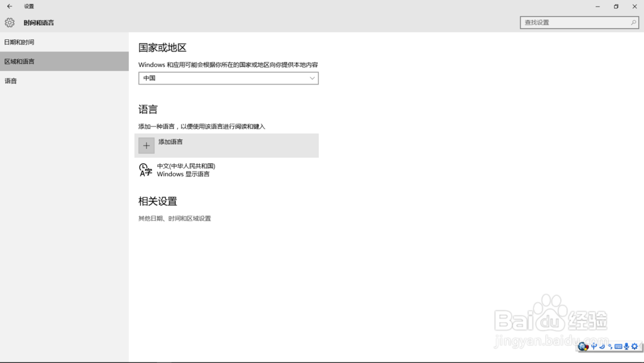This screenshot has height=363, width=644.
Task: Select 区域和语言 in the sidebar
Action: pyautogui.click(x=64, y=61)
